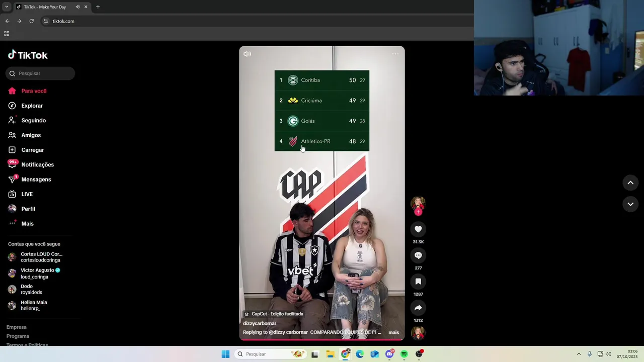
Task: Focus the TikTok Pesquisar search box
Action: click(x=40, y=73)
